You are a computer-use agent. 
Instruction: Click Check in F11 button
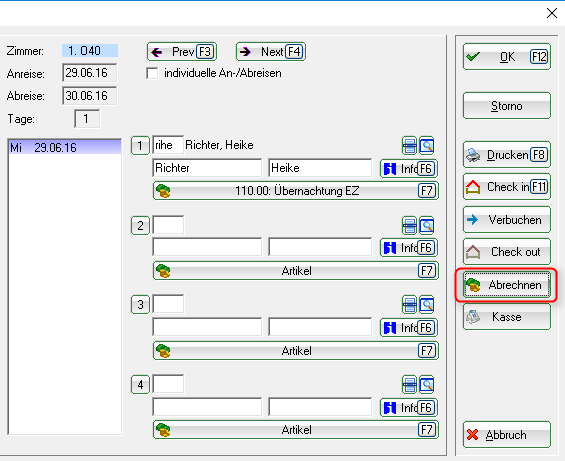click(507, 186)
